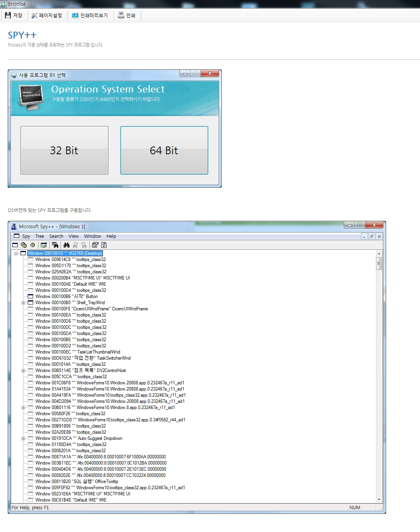Image resolution: width=420 pixels, height=532 pixels.
Task: Click the Find Window toolbar icon
Action: (x=55, y=245)
